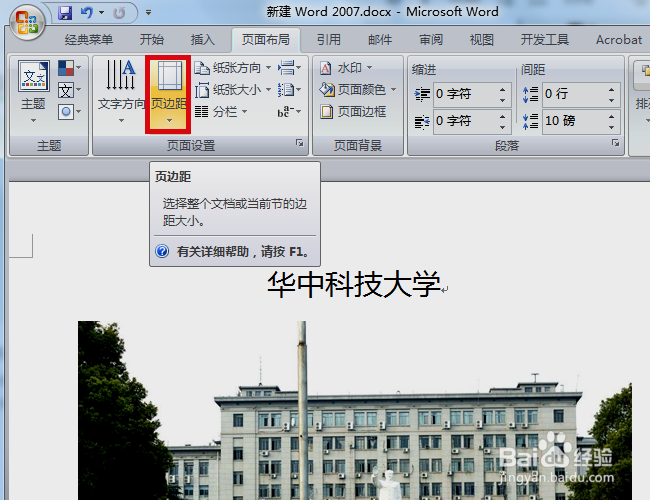Launch the 页面设置 dialog box

pos(299,143)
